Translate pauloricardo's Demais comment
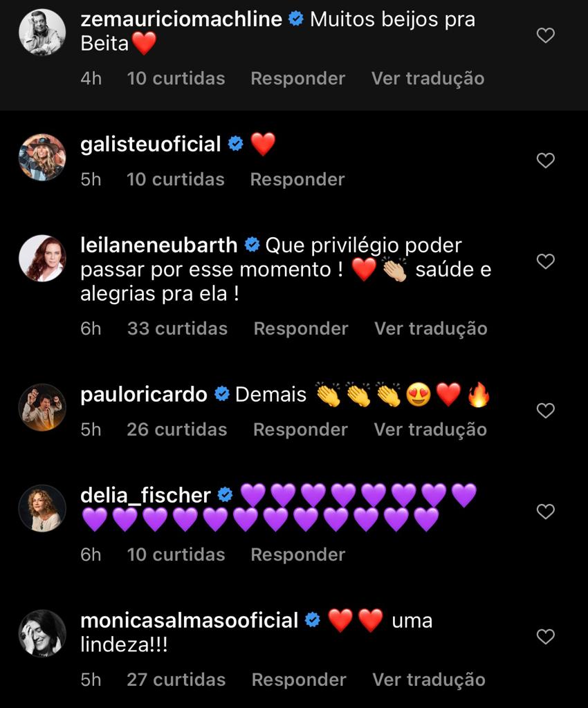The image size is (588, 708). [430, 429]
